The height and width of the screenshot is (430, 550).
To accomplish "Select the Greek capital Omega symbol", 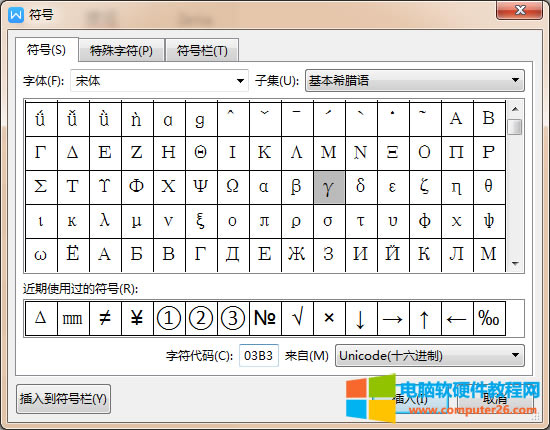I will pyautogui.click(x=233, y=187).
